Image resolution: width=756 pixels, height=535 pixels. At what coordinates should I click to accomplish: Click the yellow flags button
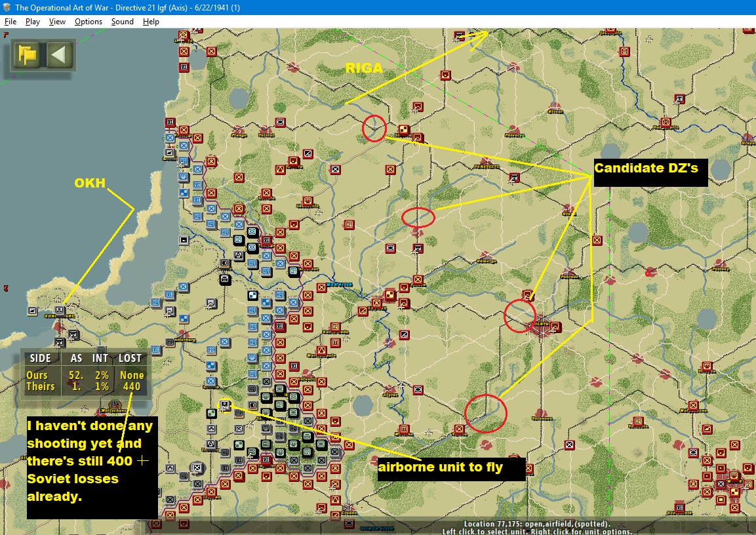point(28,54)
